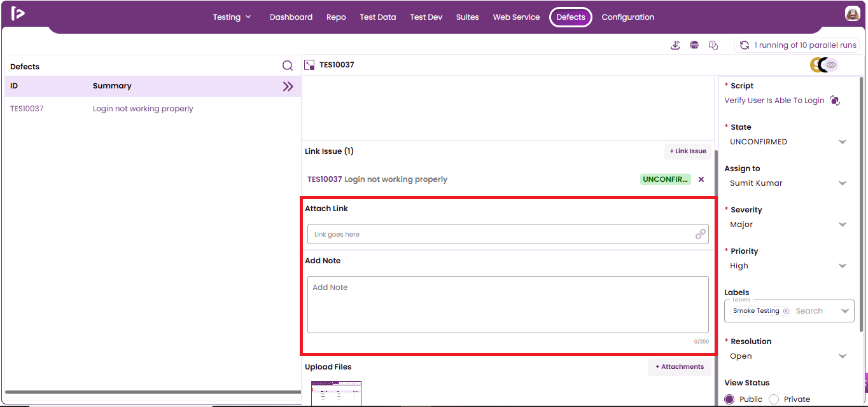Viewport: 868px width, 407px height.
Task: Open the user profile avatar
Action: 852,13
